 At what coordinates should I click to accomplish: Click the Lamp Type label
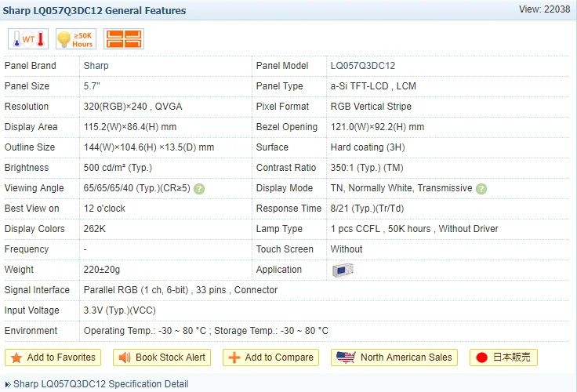coord(279,229)
